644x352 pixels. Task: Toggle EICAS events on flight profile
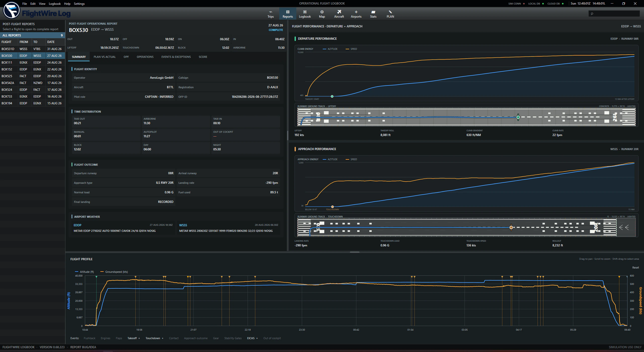[252, 338]
